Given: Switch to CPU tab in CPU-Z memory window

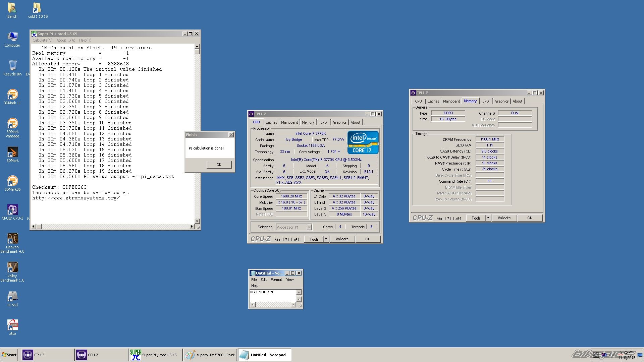Looking at the screenshot, I should 418,101.
